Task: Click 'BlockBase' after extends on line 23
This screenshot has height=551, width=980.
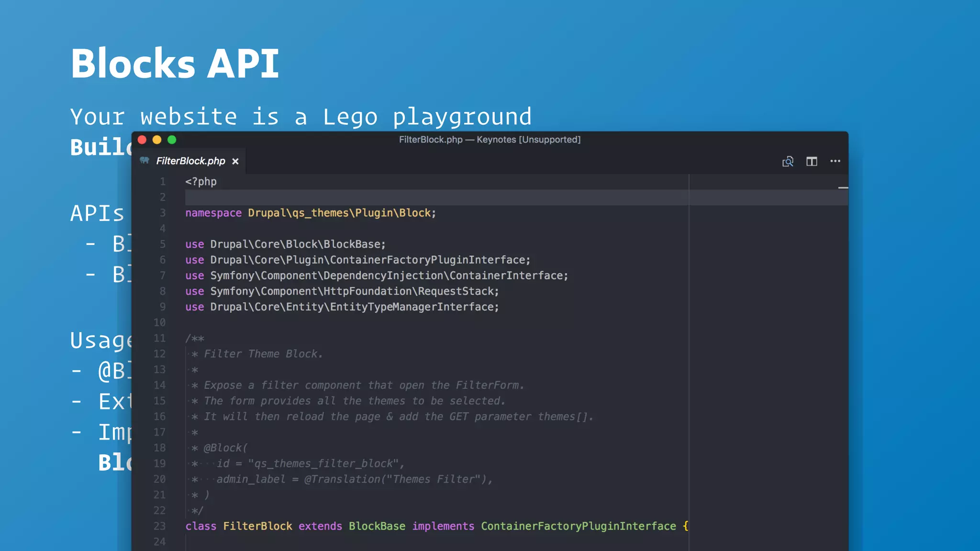Action: point(377,526)
